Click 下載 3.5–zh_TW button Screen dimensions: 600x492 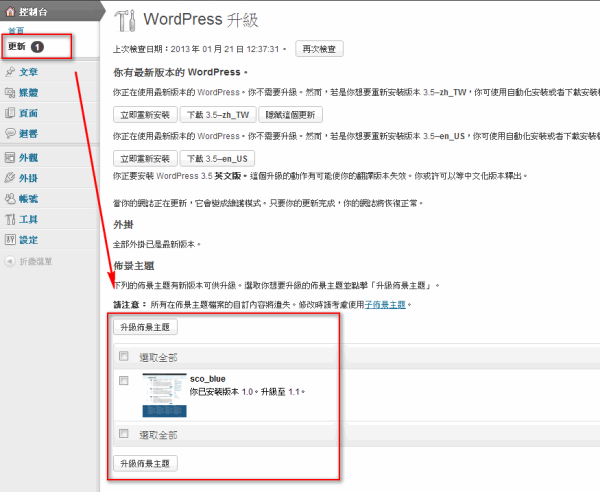point(218,114)
